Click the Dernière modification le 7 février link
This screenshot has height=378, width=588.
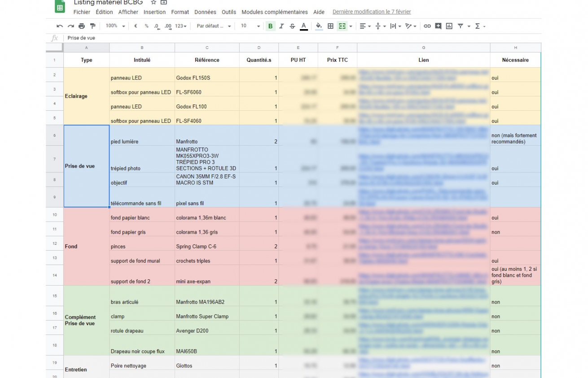[x=372, y=12]
